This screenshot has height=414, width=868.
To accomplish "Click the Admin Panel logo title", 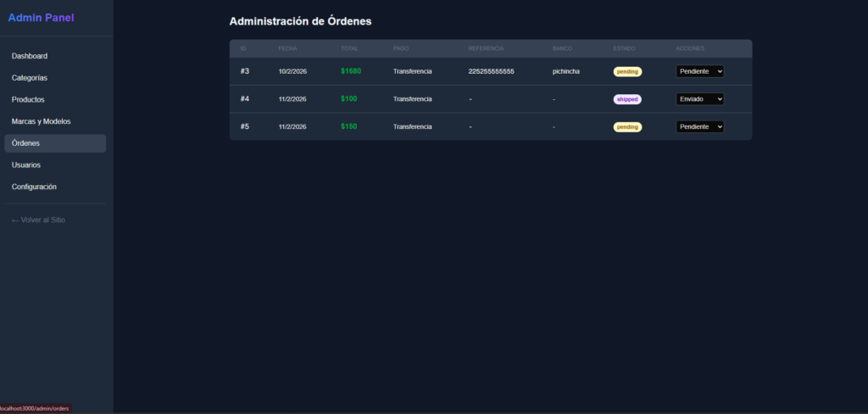I will tap(41, 17).
